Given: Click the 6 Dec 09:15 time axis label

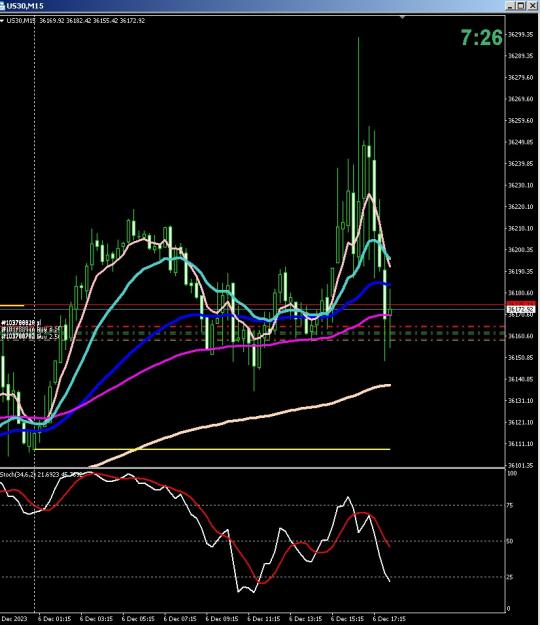Looking at the screenshot, I should point(222,619).
